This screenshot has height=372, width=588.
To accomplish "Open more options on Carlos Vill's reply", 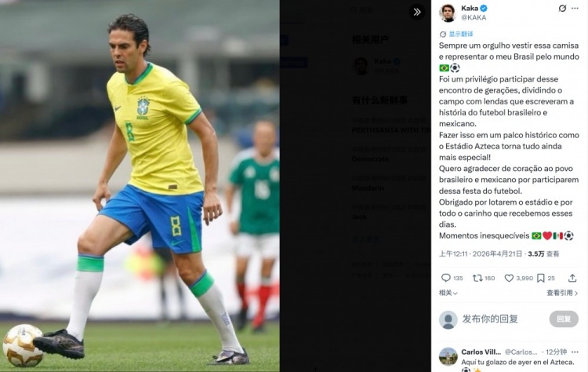I will tap(575, 352).
